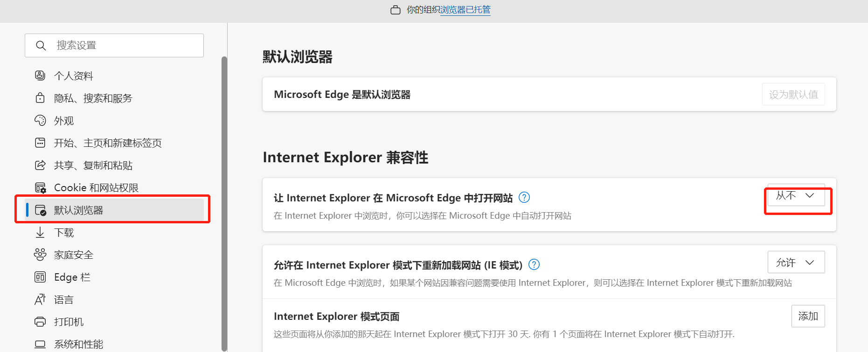Viewport: 868px width, 352px height.
Task: Open the 浏览器已托管 link
Action: click(x=465, y=10)
